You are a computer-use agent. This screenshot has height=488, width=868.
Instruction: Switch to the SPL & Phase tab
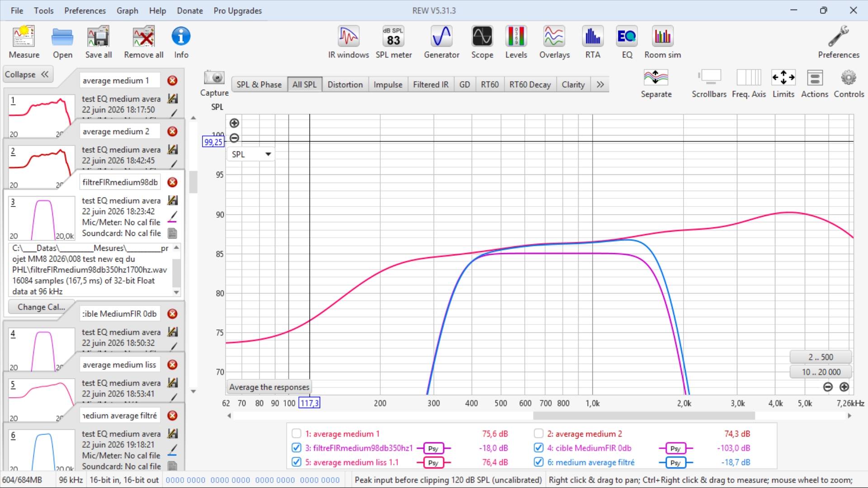(x=259, y=84)
